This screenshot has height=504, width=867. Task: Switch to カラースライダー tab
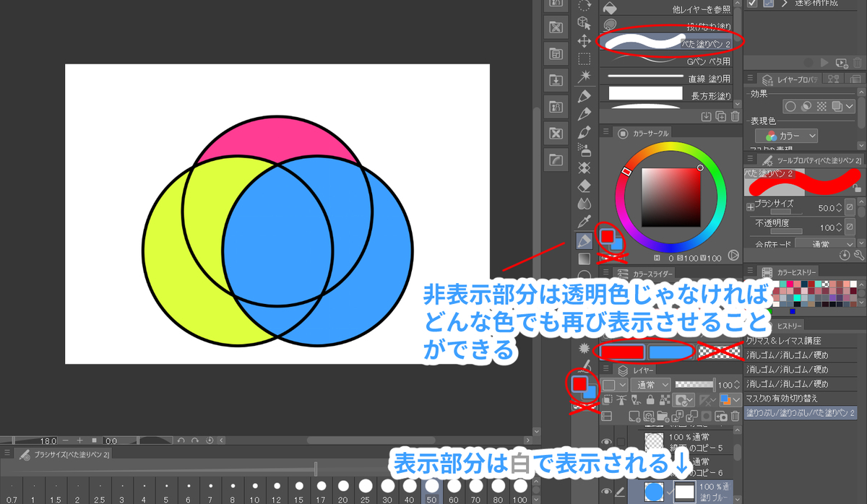(645, 274)
